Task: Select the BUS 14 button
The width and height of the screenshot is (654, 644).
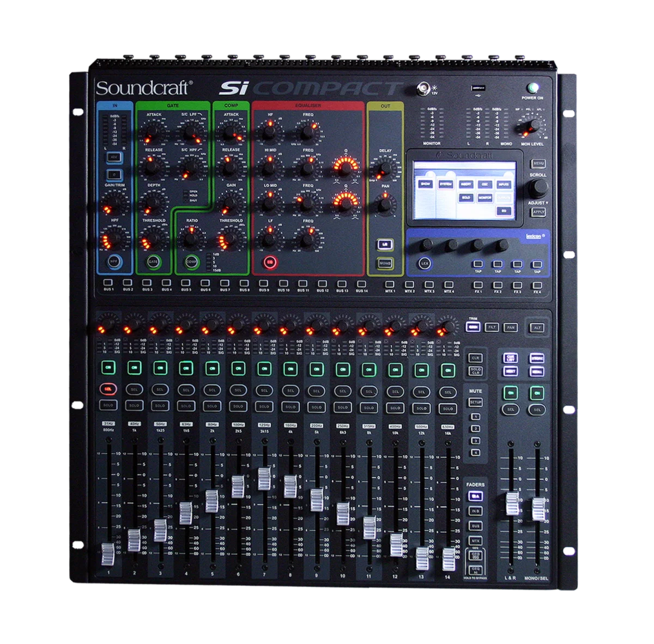Action: click(x=361, y=284)
